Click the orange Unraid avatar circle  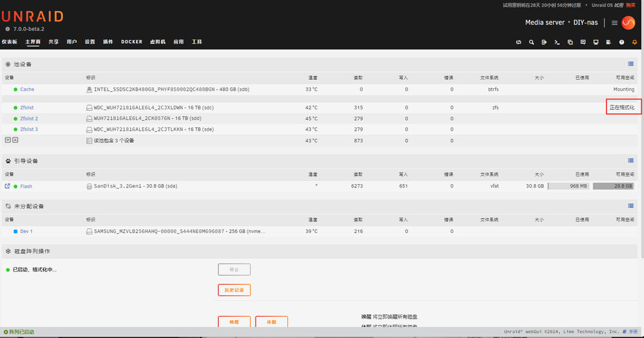629,23
